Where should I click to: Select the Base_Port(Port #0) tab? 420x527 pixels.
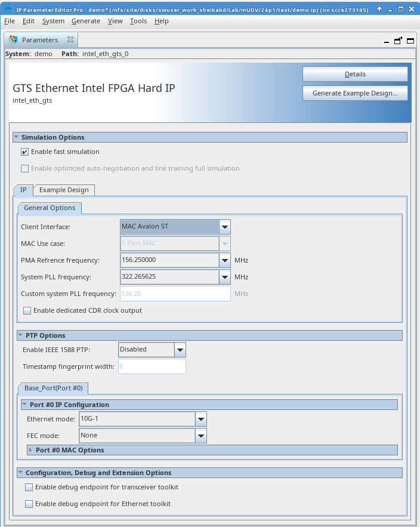[54, 388]
